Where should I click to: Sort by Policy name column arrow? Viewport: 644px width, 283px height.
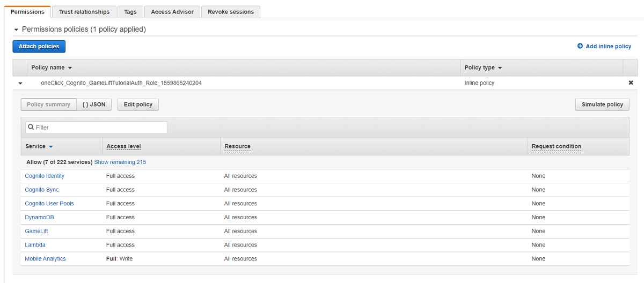[70, 68]
